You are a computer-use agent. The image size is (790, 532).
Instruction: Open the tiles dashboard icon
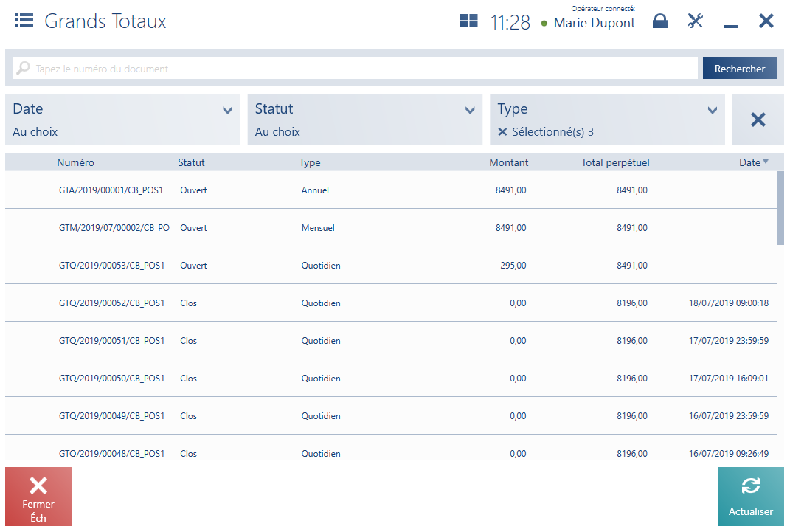pyautogui.click(x=468, y=21)
